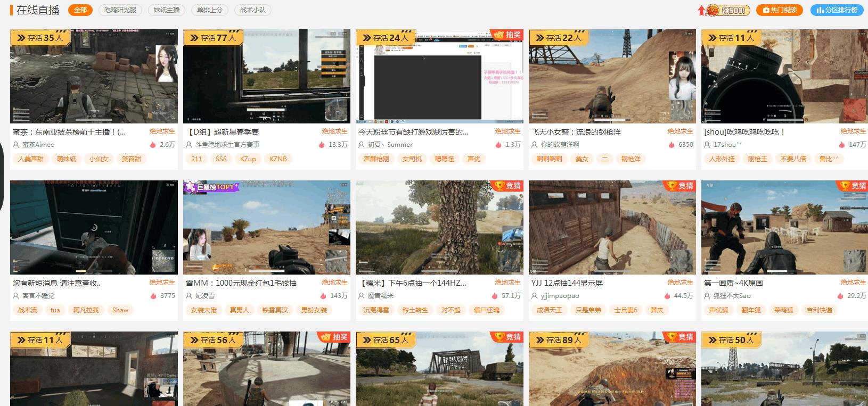Select the 士兵妻6 tag
This screenshot has width=868, height=406.
click(x=626, y=310)
